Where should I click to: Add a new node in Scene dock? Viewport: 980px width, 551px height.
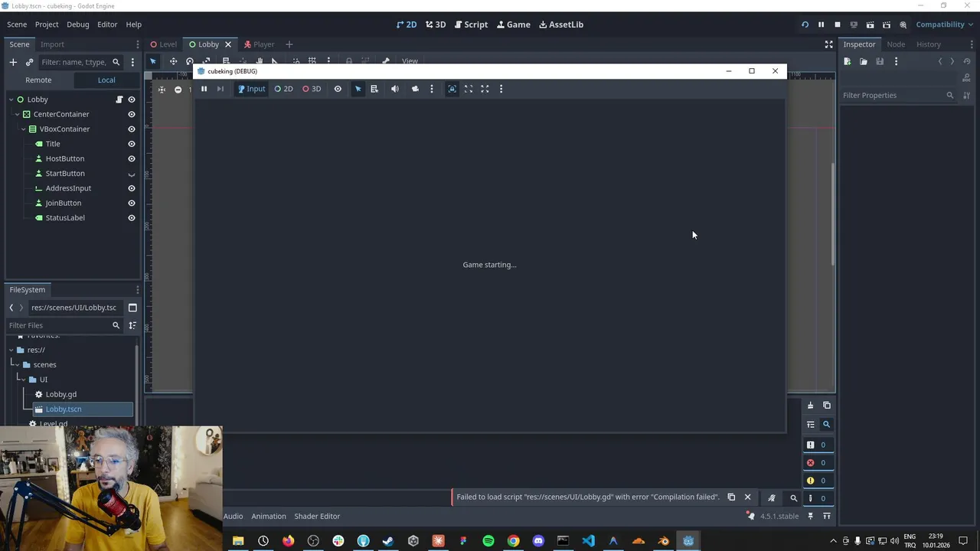(13, 62)
